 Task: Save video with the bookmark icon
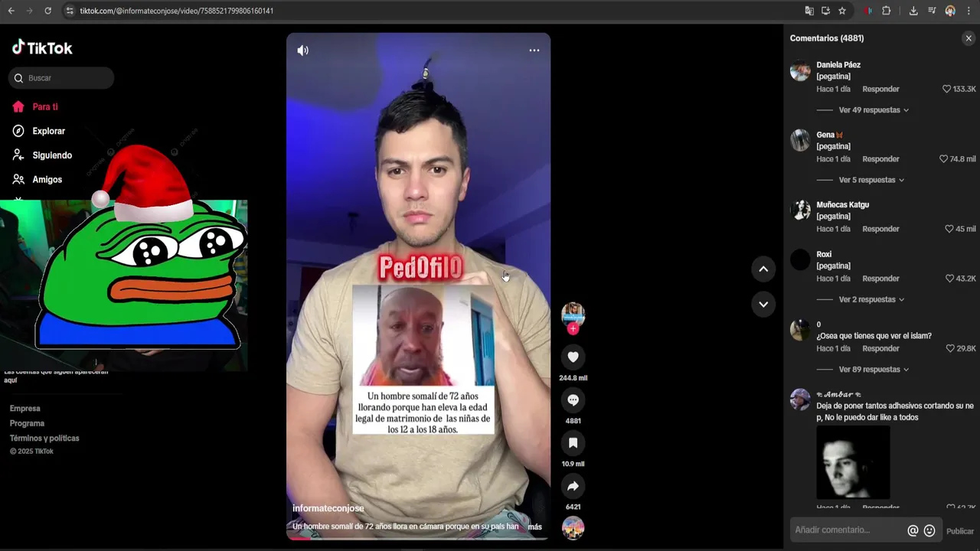(x=573, y=443)
